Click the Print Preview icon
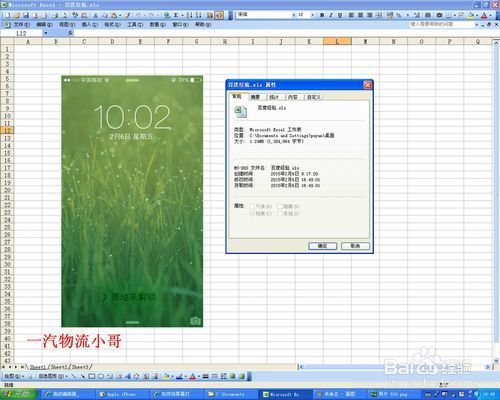Image resolution: width=500 pixels, height=400 pixels. click(64, 15)
